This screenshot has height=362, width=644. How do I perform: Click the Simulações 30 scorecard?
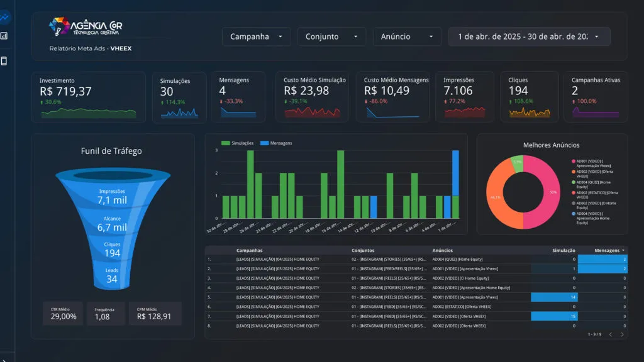coord(179,97)
